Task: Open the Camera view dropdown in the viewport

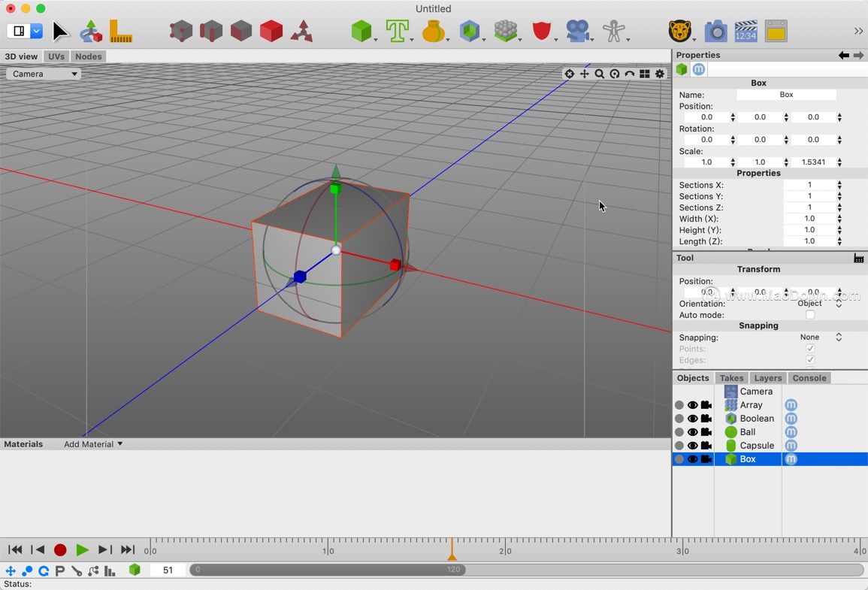Action: 43,74
